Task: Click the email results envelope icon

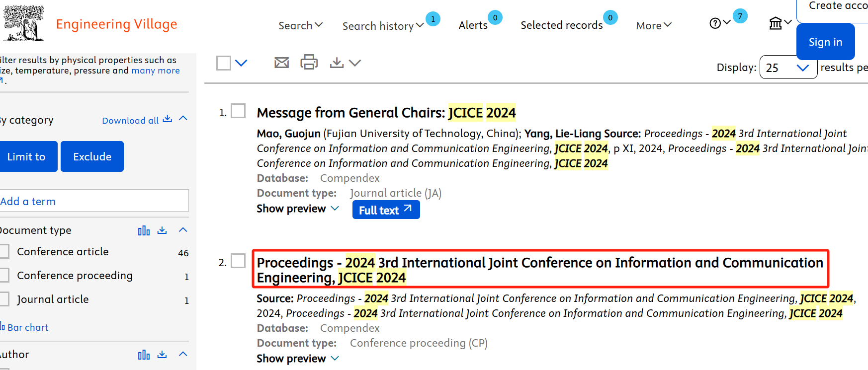Action: [x=281, y=63]
